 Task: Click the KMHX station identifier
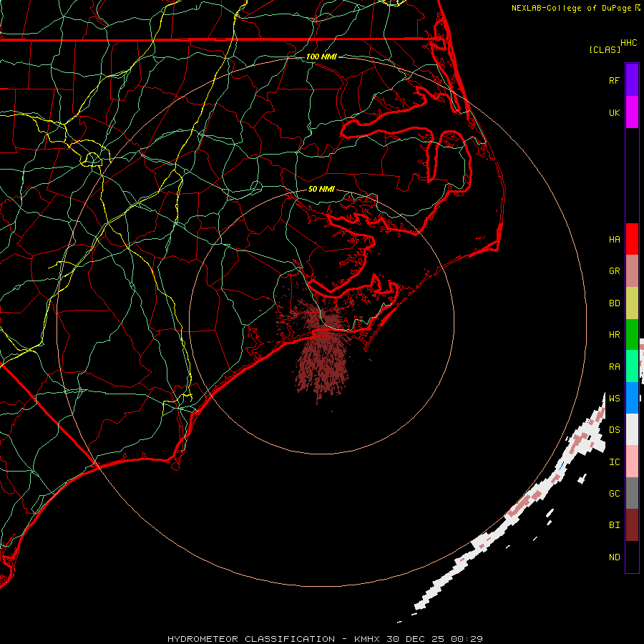[x=367, y=639]
